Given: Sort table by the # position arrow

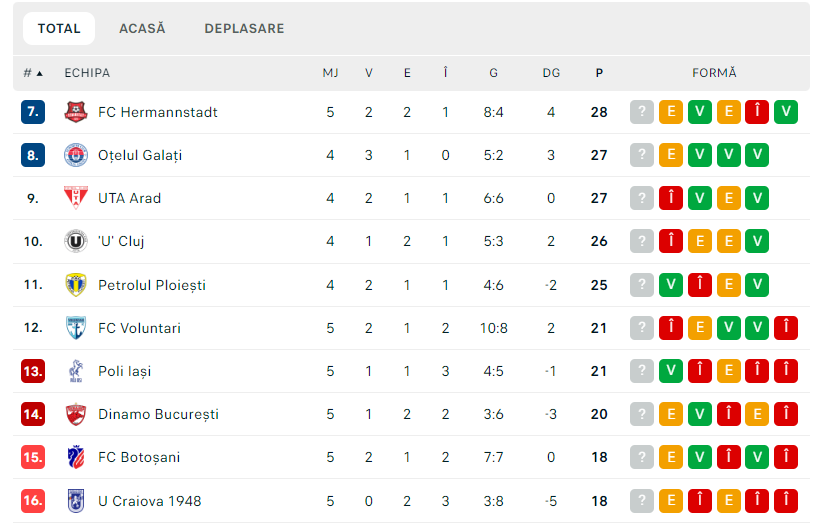Looking at the screenshot, I should point(33,73).
